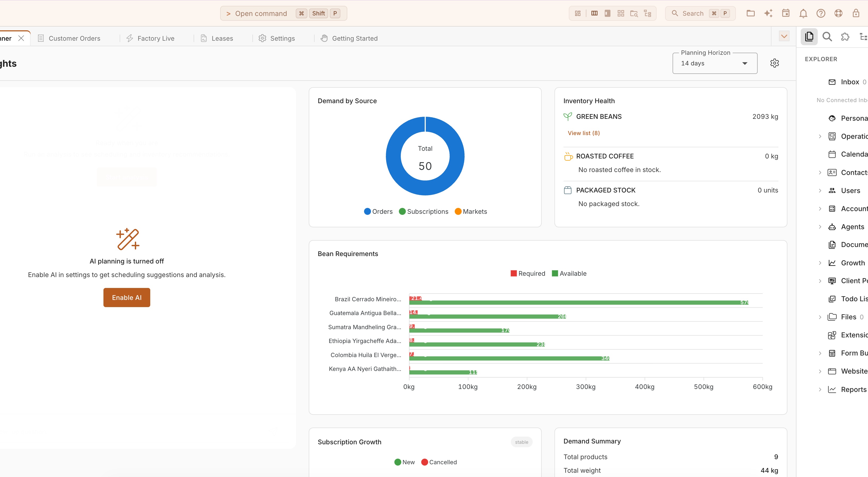Click the lock icon in top bar

click(x=856, y=14)
